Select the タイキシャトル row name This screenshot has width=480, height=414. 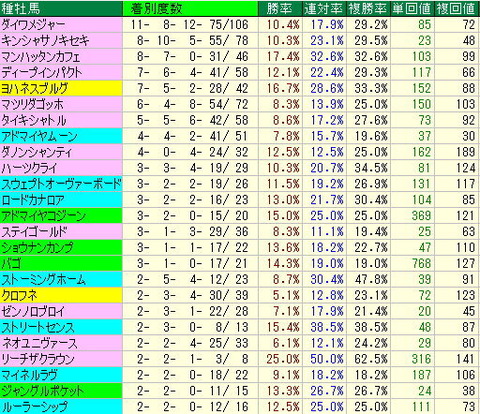click(x=61, y=120)
